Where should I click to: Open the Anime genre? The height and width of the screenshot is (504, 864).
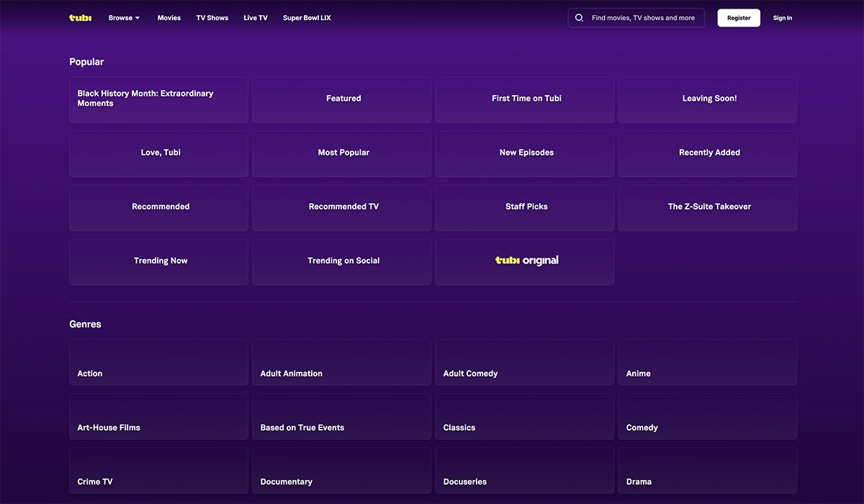pyautogui.click(x=708, y=362)
